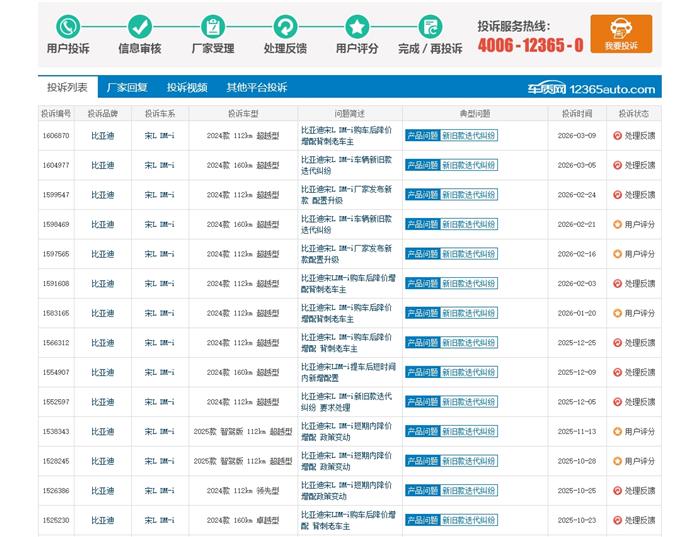Click the 完成/再投诉 document step icon

coord(430,26)
